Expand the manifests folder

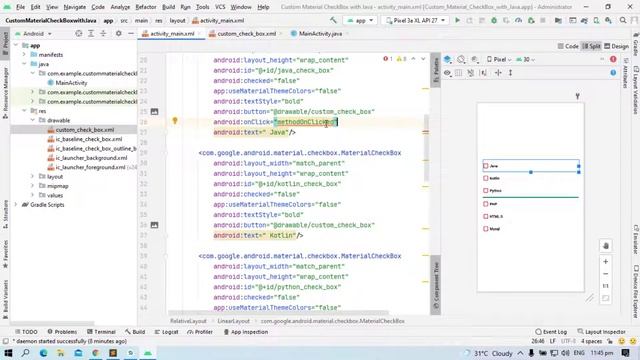(24, 55)
